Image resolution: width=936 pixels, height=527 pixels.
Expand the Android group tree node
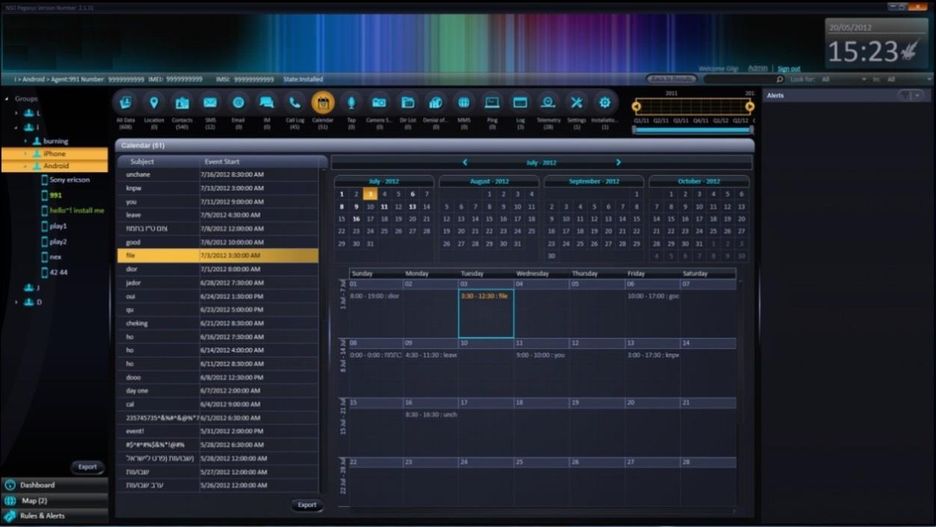click(x=26, y=166)
